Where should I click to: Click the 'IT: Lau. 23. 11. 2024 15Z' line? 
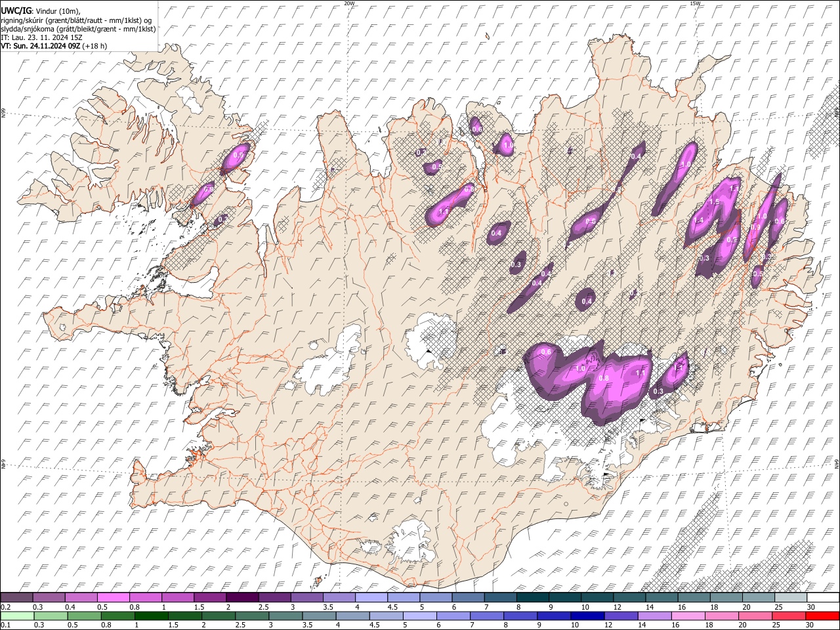click(41, 37)
